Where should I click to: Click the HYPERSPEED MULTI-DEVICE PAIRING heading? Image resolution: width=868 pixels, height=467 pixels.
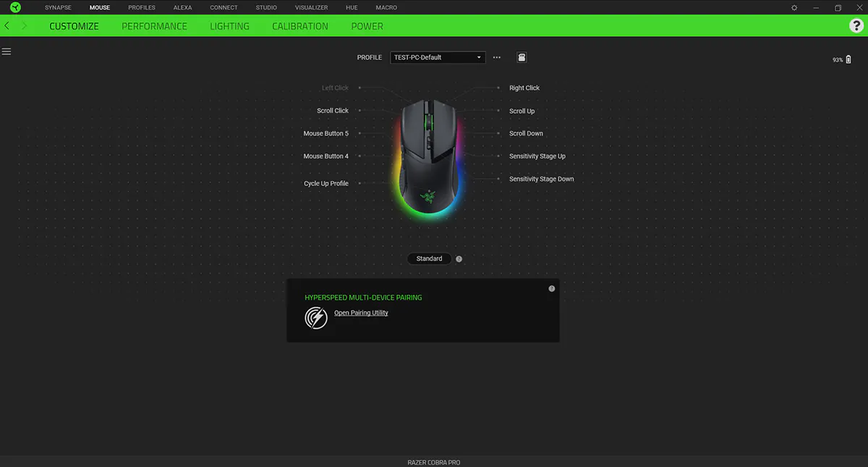click(363, 298)
